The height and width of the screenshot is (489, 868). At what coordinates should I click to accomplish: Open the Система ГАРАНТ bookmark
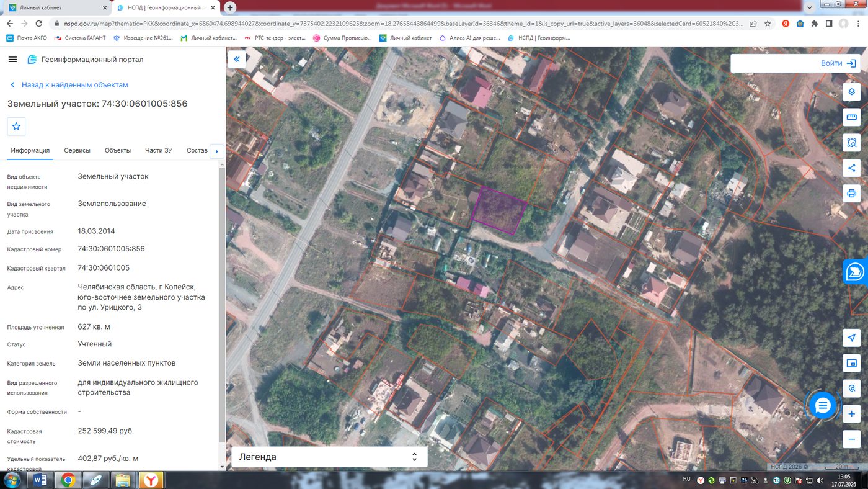pos(80,38)
